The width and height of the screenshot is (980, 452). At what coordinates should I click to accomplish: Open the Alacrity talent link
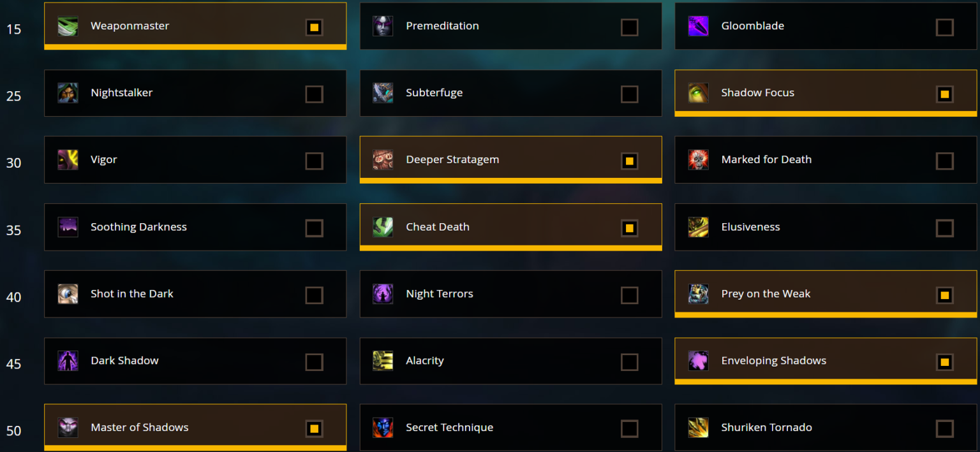(425, 361)
